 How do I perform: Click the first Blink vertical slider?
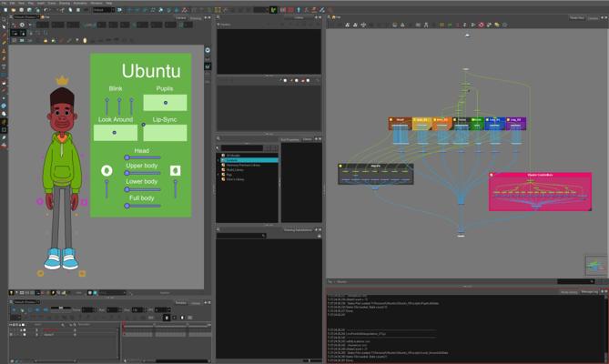click(107, 106)
